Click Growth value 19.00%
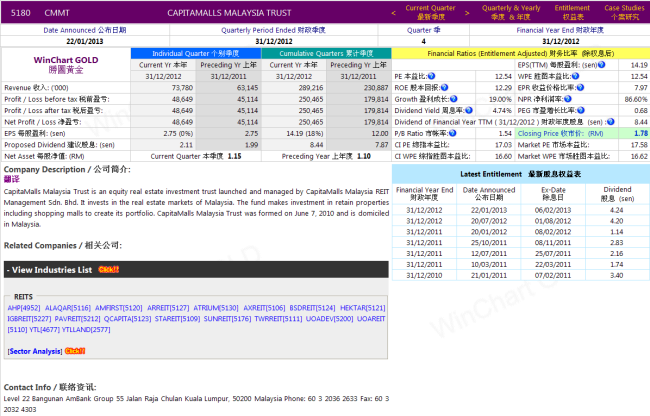 500,99
